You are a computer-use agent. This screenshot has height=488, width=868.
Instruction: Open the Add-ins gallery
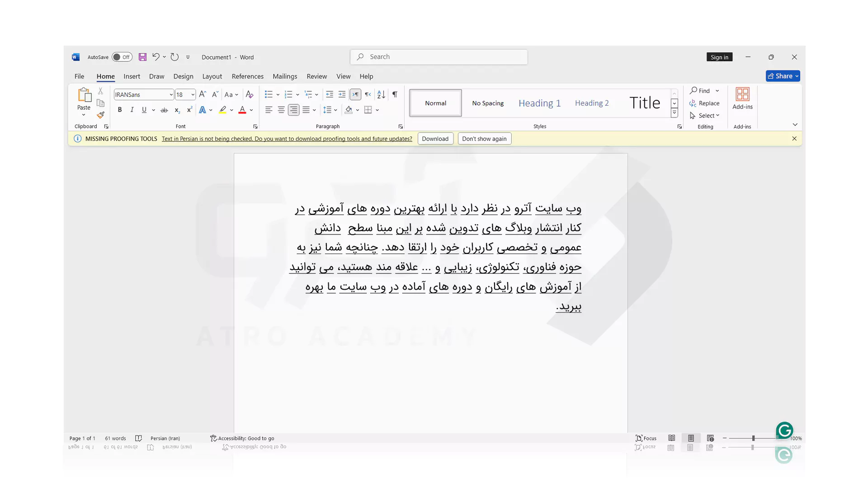[x=742, y=99]
